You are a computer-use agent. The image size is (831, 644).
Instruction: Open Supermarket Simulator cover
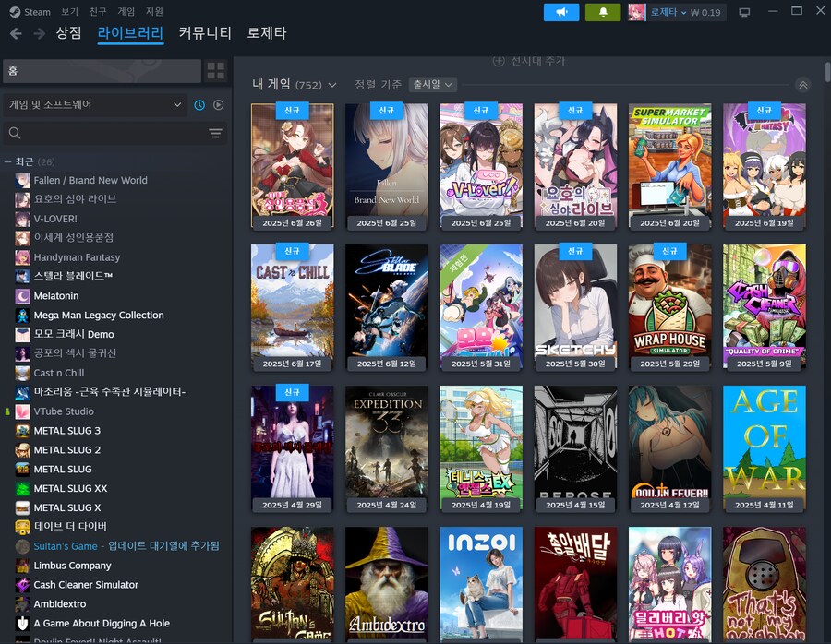(670, 166)
